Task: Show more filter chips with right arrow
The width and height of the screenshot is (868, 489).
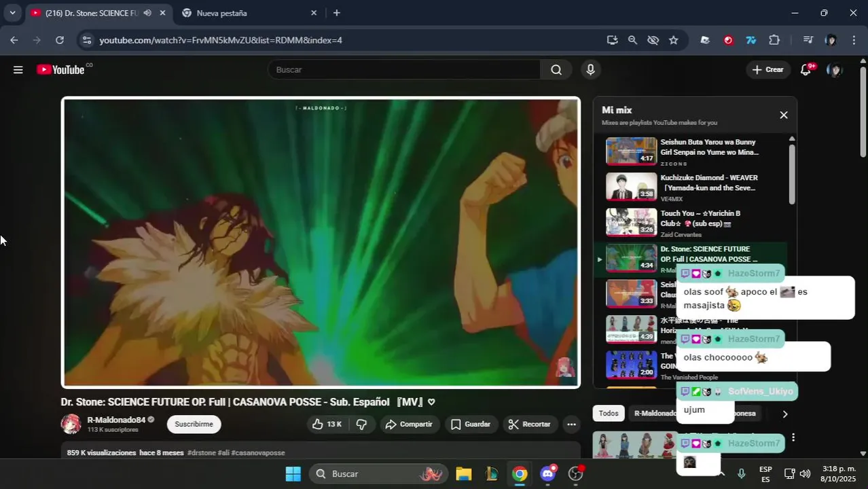Action: click(x=785, y=414)
